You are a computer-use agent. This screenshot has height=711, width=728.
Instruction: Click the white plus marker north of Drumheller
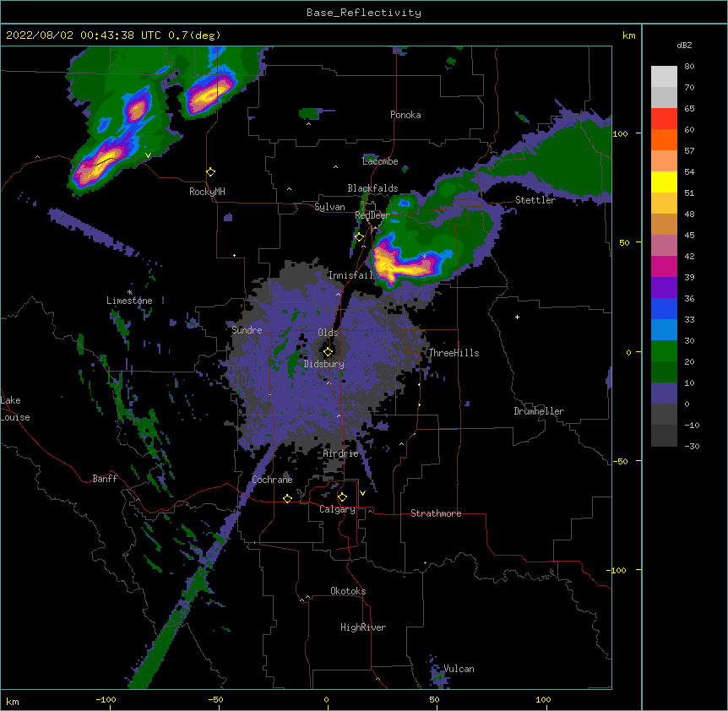point(517,317)
